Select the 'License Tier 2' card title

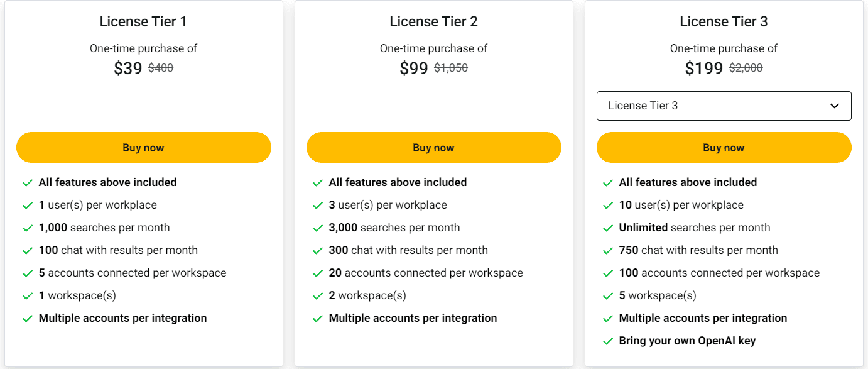433,21
